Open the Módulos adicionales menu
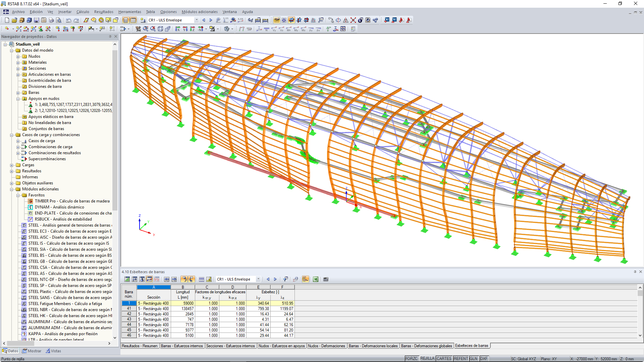Viewport: 644px width, 362px height. click(199, 12)
